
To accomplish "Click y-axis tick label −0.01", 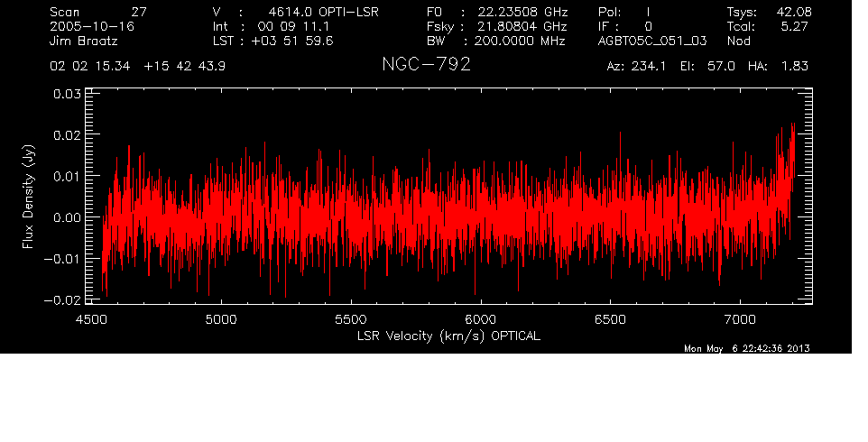I will [x=62, y=259].
